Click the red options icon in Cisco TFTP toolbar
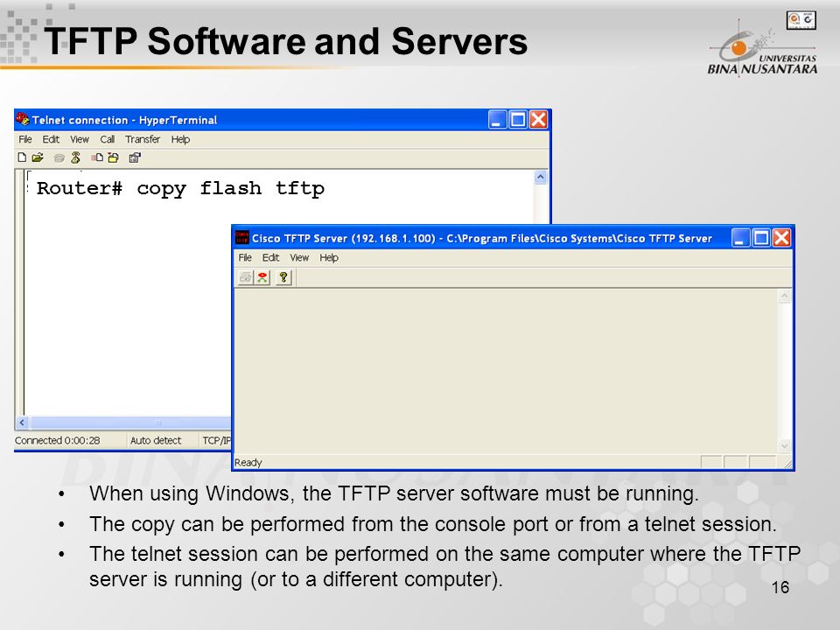This screenshot has width=840, height=630. (x=262, y=277)
